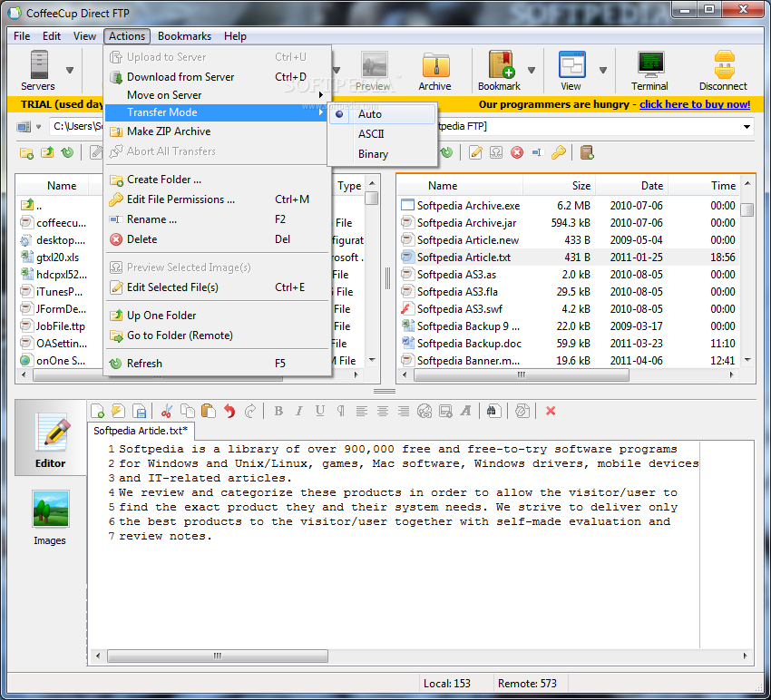Image resolution: width=771 pixels, height=700 pixels.
Task: Click the editor find binoculars icon
Action: click(x=493, y=411)
